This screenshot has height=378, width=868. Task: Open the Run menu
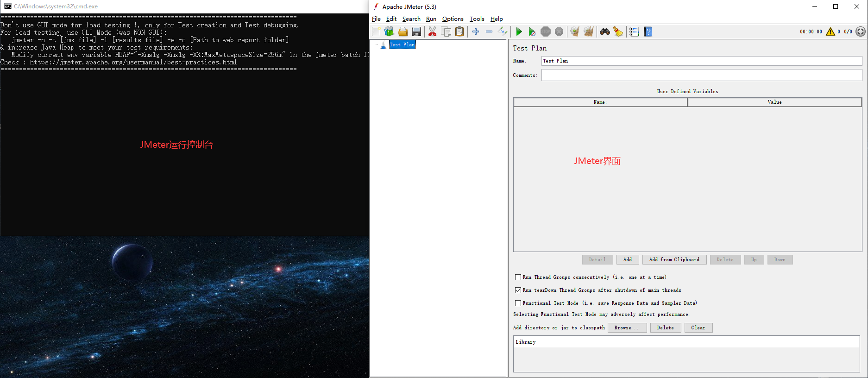pos(431,19)
